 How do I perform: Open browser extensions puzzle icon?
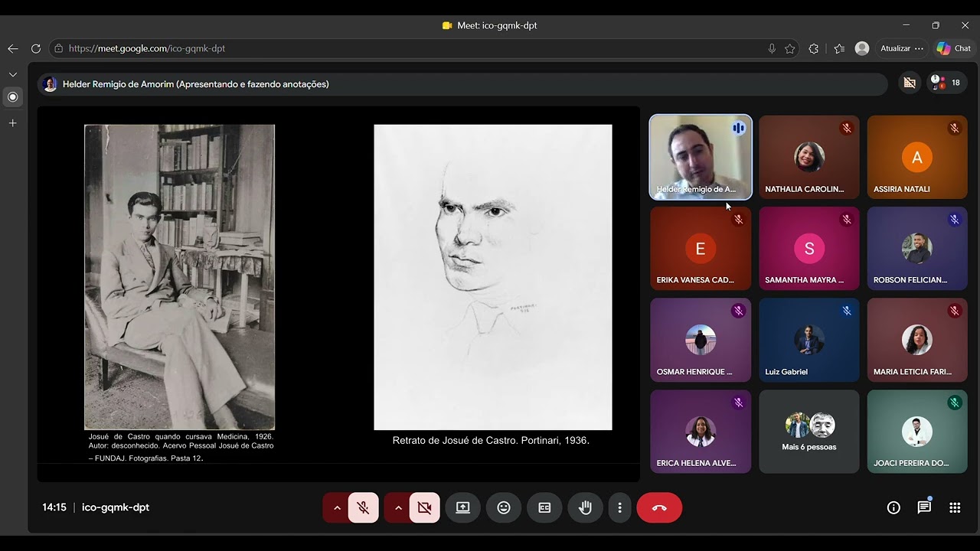(814, 48)
